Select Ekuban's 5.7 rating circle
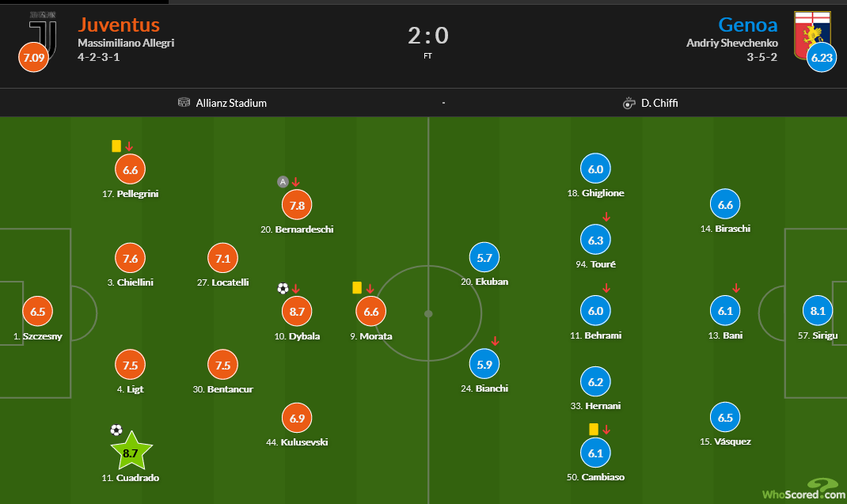The image size is (847, 504). [x=484, y=258]
